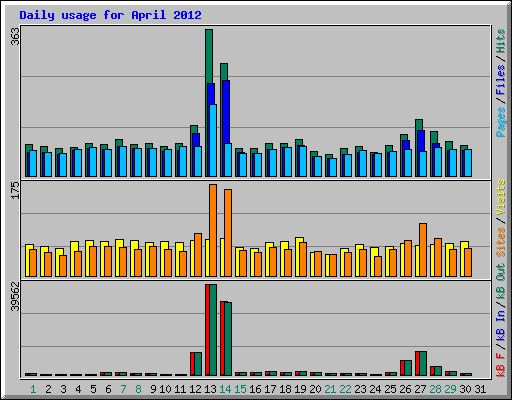Screen dimensions: 512x400
Task: Click the 39562 axis value
Action: click(x=15, y=296)
